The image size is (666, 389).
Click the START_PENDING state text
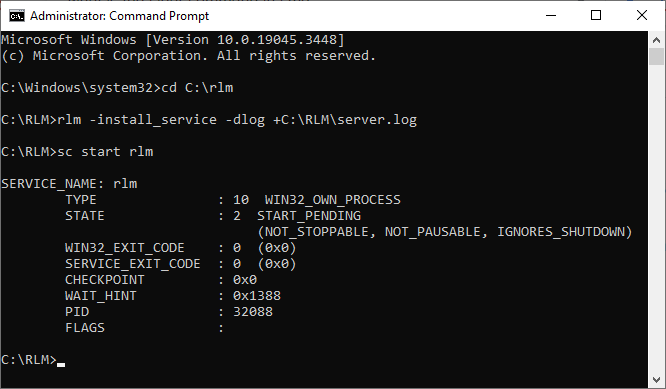309,216
